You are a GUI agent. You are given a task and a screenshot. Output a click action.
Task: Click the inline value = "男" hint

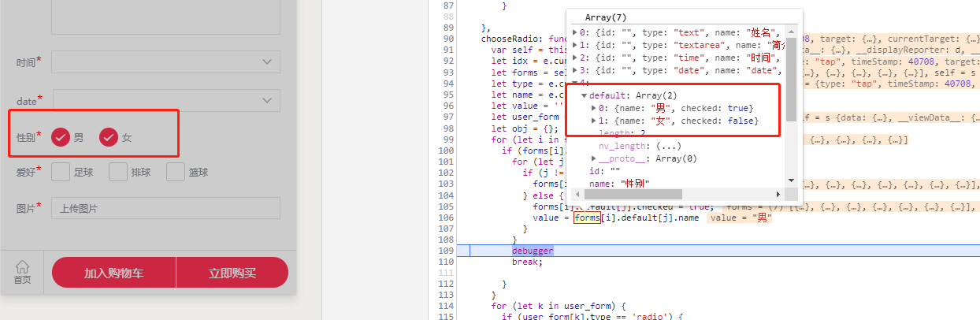(739, 218)
